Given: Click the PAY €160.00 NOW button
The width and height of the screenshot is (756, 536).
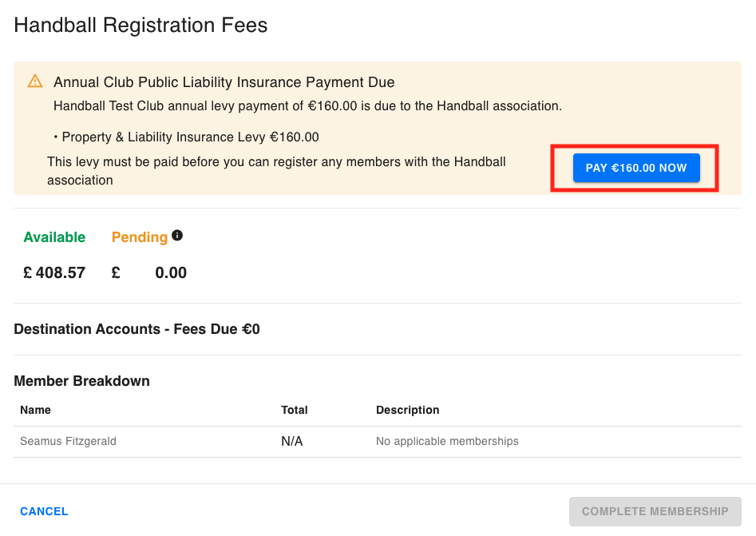Looking at the screenshot, I should (x=636, y=168).
